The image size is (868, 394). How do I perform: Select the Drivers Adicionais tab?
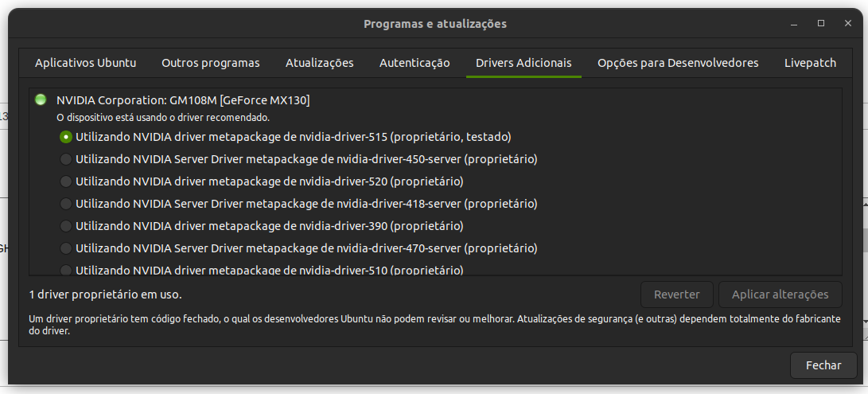[524, 63]
